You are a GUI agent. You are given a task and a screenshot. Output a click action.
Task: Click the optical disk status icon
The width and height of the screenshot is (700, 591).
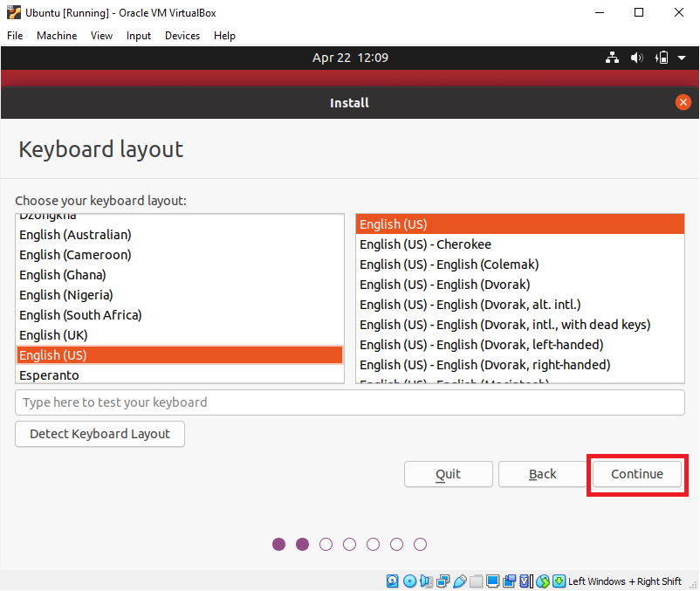[x=409, y=581]
